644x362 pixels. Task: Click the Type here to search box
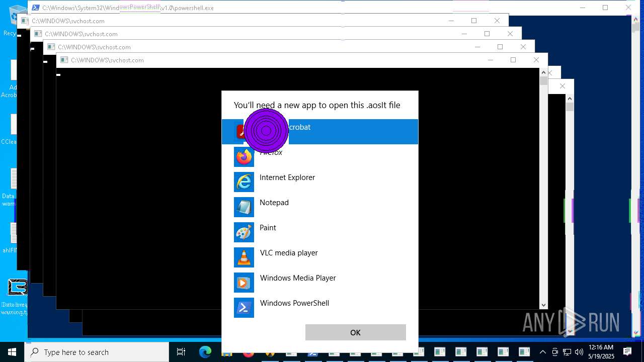[x=97, y=352]
